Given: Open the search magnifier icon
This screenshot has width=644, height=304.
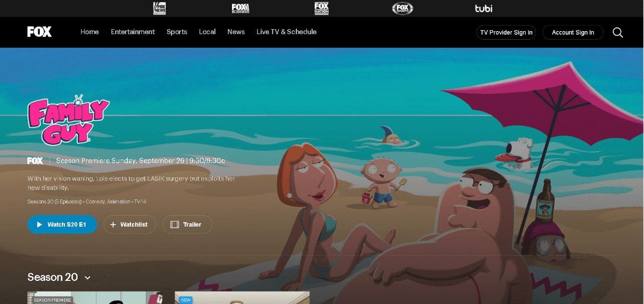Looking at the screenshot, I should tap(618, 33).
